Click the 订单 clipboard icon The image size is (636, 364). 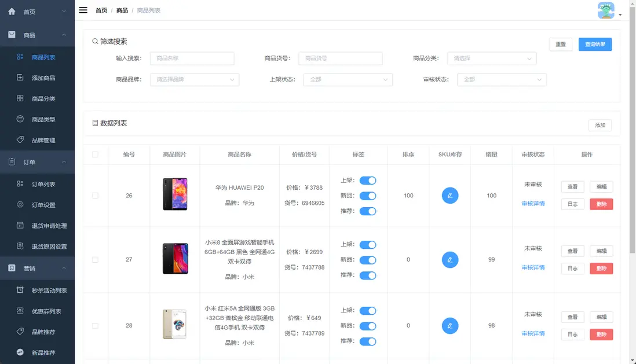[x=12, y=161]
